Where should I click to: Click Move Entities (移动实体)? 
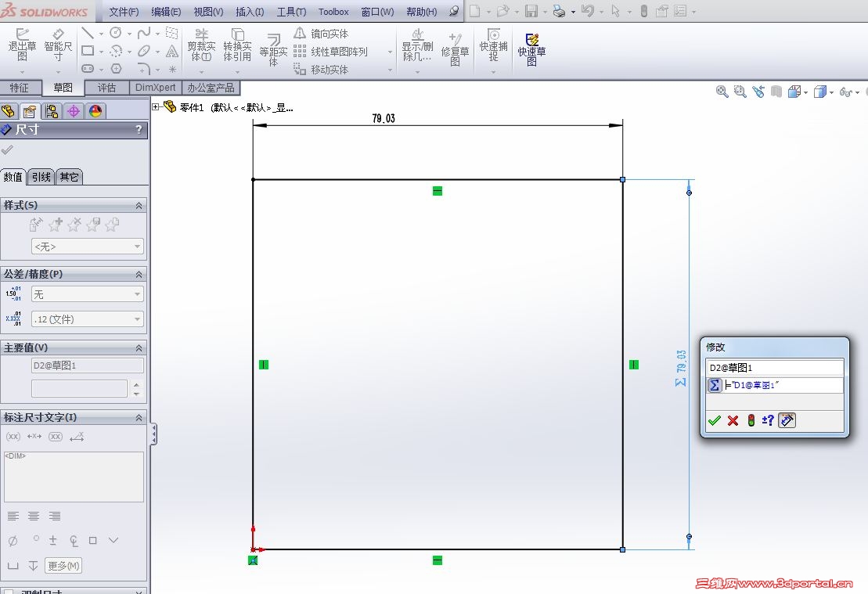click(321, 69)
